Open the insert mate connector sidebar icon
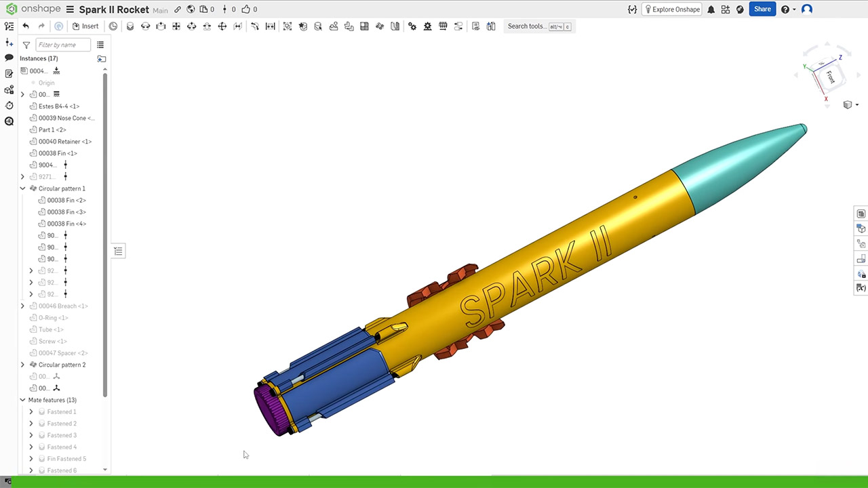868x488 pixels. [9, 43]
